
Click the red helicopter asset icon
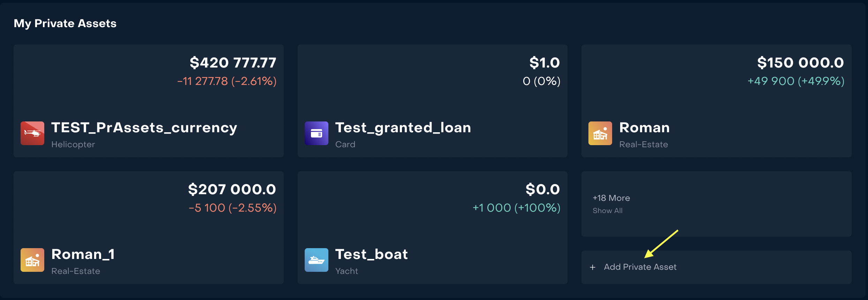click(32, 133)
